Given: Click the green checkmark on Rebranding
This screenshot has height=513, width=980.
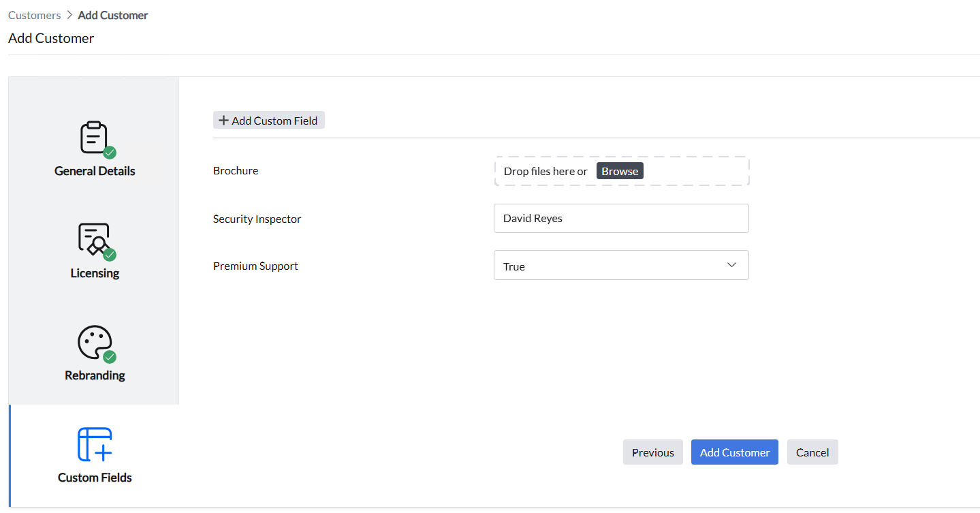Looking at the screenshot, I should point(110,357).
